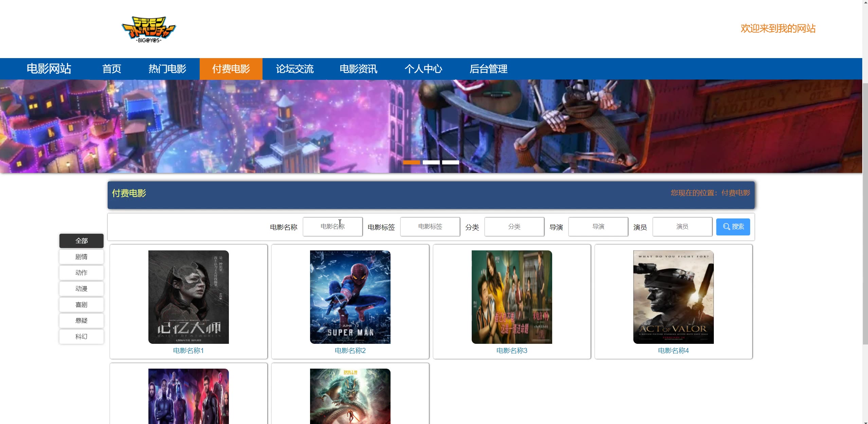Open 个人中心 from navigation bar
The height and width of the screenshot is (424, 868).
pos(423,69)
